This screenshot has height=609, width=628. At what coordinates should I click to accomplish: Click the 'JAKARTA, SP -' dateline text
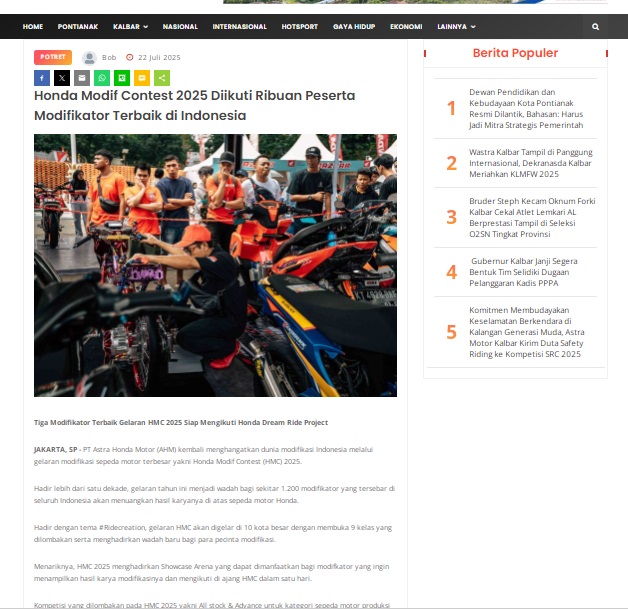(x=57, y=450)
